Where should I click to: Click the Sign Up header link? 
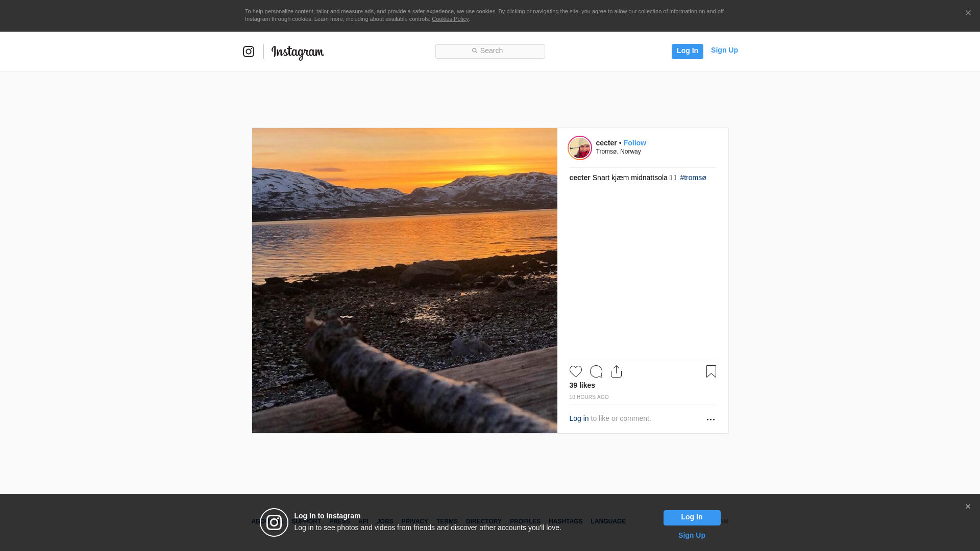[724, 50]
